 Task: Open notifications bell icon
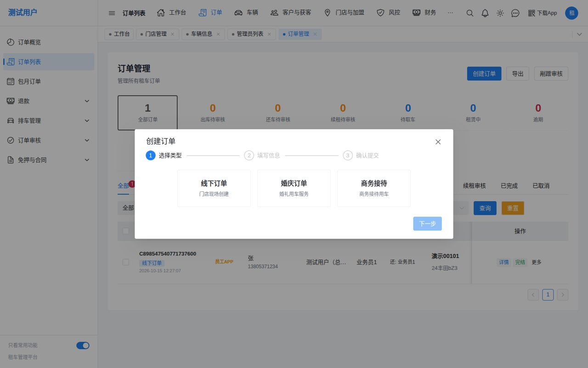click(x=485, y=13)
